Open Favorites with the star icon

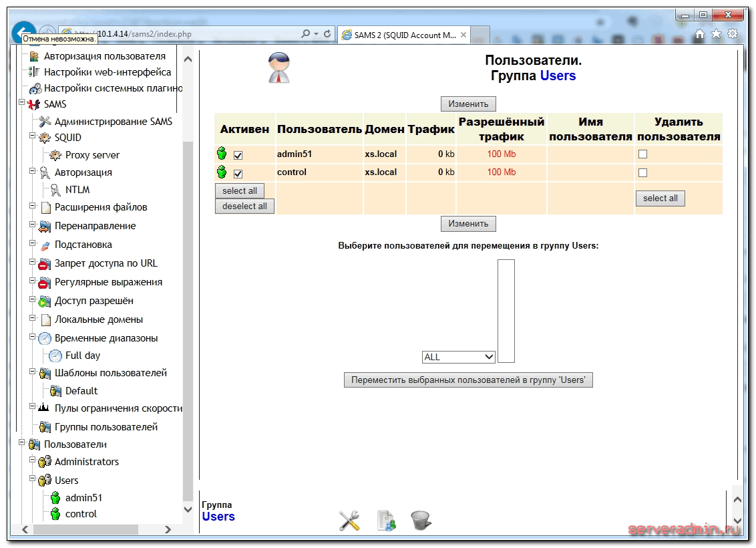pos(717,34)
